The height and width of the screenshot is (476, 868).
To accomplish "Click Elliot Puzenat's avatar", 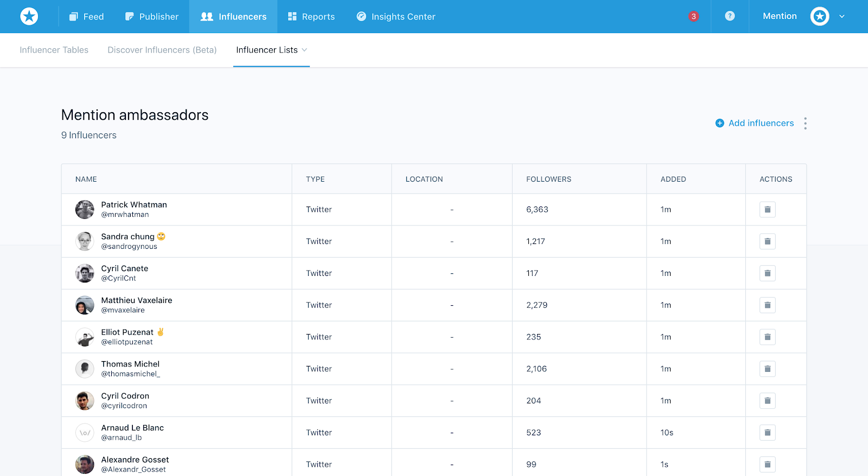I will pyautogui.click(x=85, y=337).
